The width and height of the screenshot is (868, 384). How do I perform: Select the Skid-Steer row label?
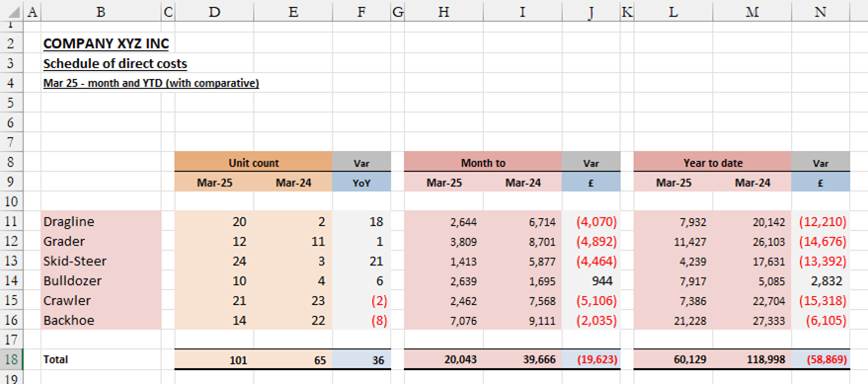point(102,262)
